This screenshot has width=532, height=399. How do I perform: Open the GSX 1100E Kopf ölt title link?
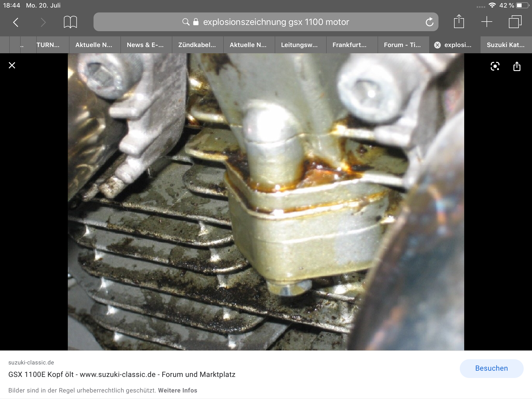click(122, 374)
